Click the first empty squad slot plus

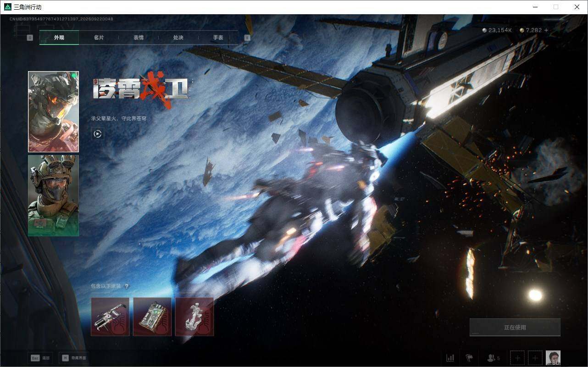point(517,358)
